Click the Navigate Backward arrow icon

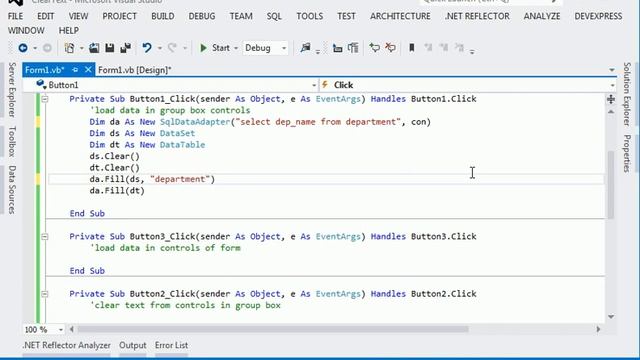coord(23,48)
